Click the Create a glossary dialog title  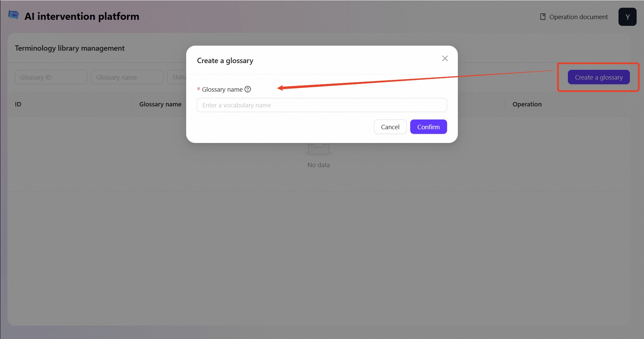pyautogui.click(x=225, y=61)
